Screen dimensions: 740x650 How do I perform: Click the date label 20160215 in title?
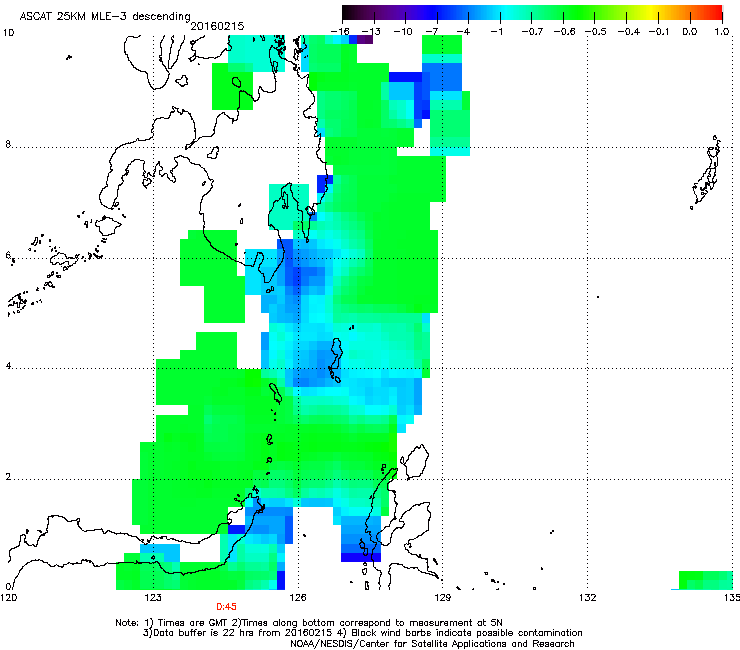pos(217,27)
